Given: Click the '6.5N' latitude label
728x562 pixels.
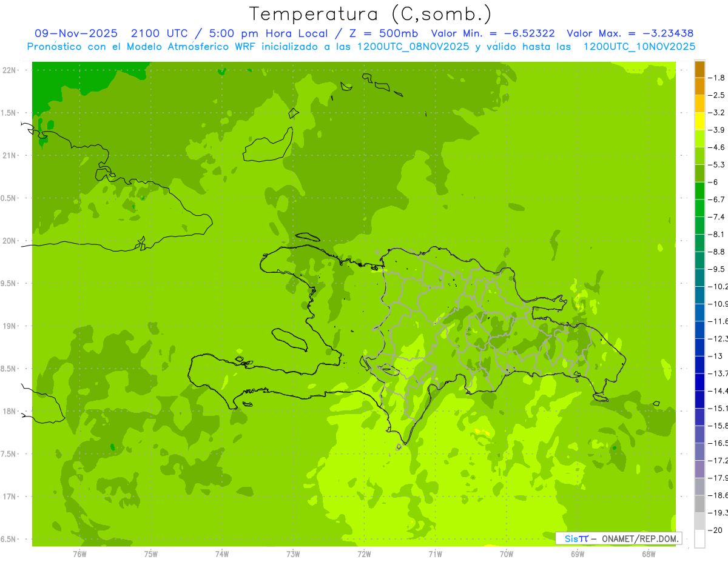Looking at the screenshot, I should tap(8, 540).
